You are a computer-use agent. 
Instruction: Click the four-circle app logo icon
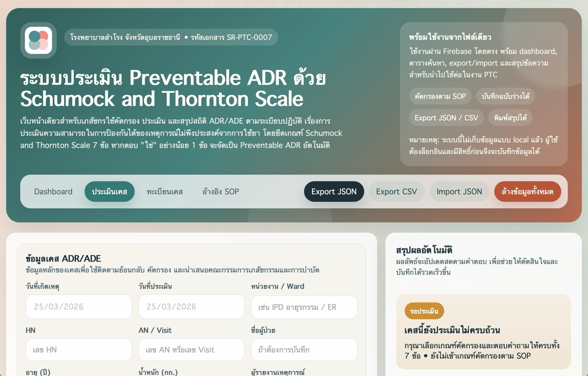[x=39, y=40]
